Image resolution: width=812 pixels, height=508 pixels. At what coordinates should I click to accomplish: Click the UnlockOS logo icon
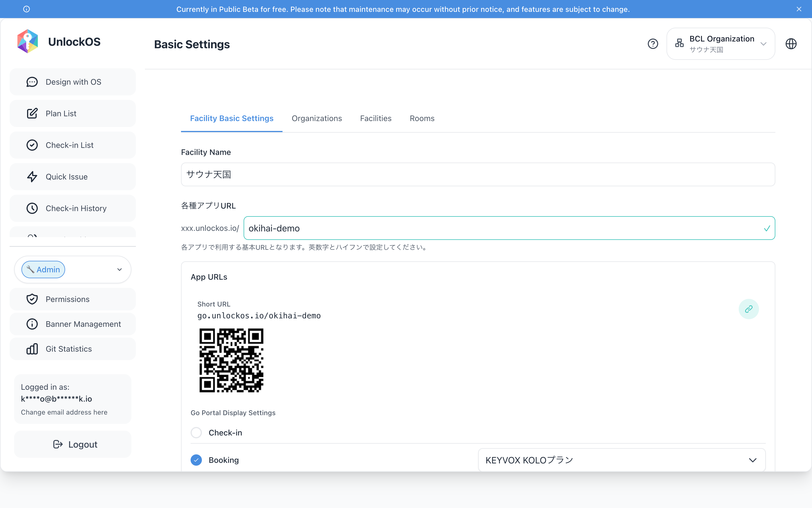point(28,41)
